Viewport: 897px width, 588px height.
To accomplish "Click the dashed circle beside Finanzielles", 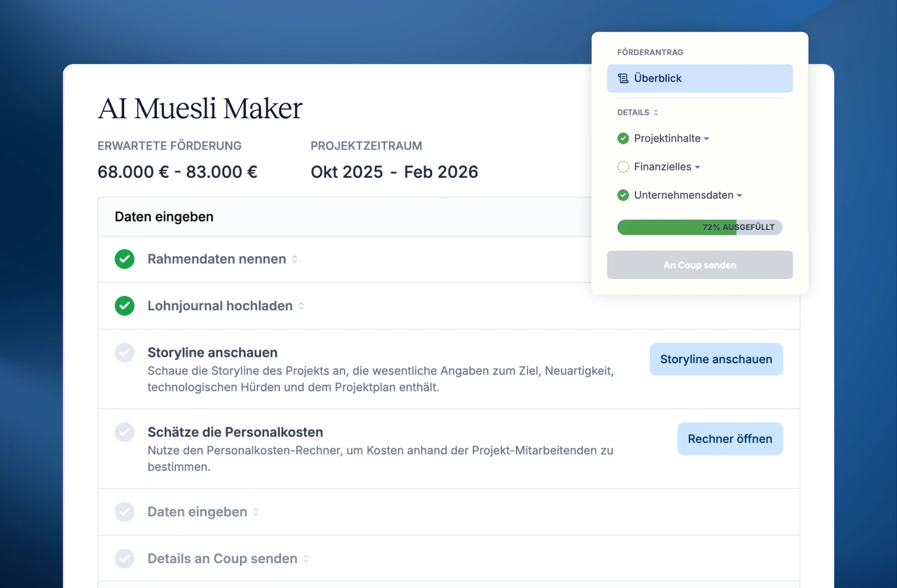I will 623,167.
